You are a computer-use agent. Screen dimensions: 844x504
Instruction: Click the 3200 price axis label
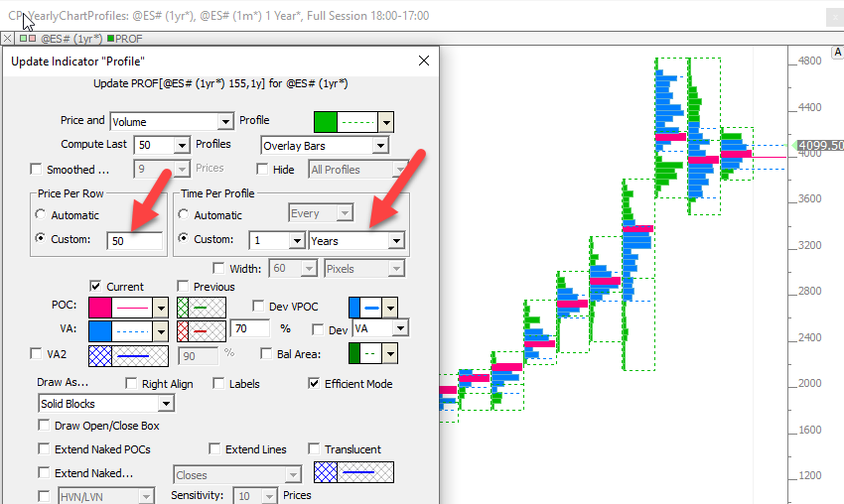pos(810,245)
